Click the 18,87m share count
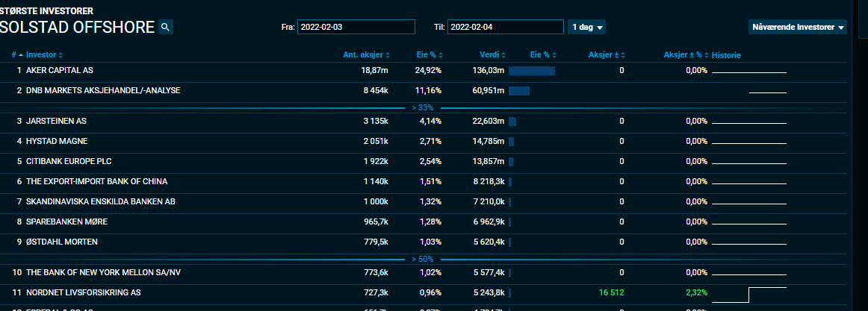The height and width of the screenshot is (311, 868). tap(375, 71)
